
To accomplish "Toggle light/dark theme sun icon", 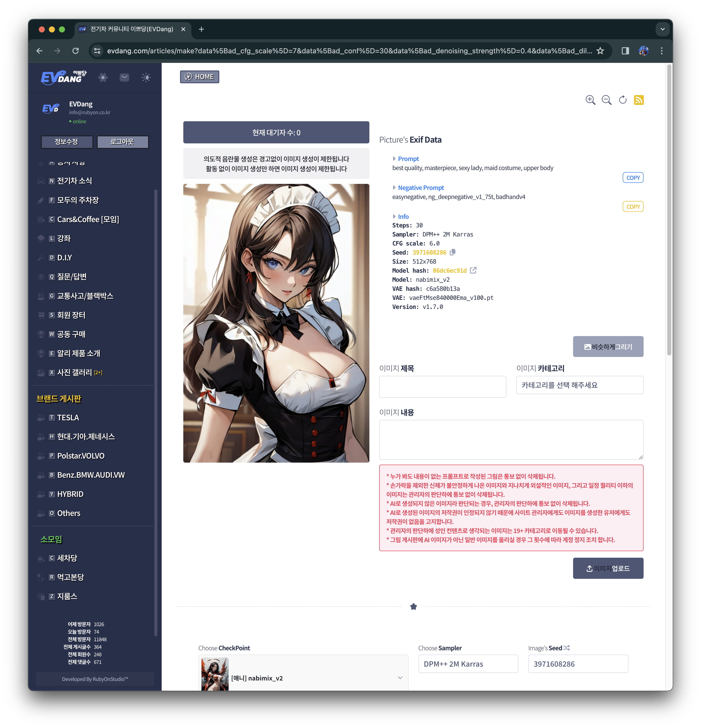I will [146, 77].
